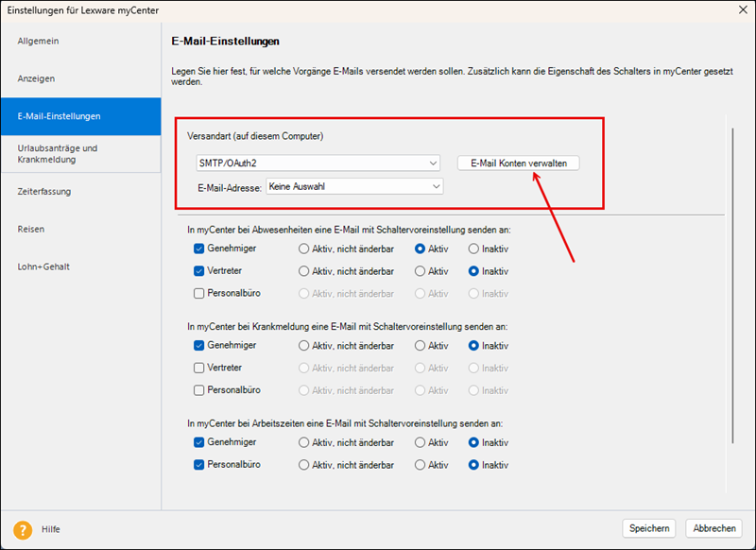The height and width of the screenshot is (550, 756).
Task: Select 'Aktiv, nicht änderbar' for Abwesenheiten Vertreter
Action: click(x=303, y=271)
